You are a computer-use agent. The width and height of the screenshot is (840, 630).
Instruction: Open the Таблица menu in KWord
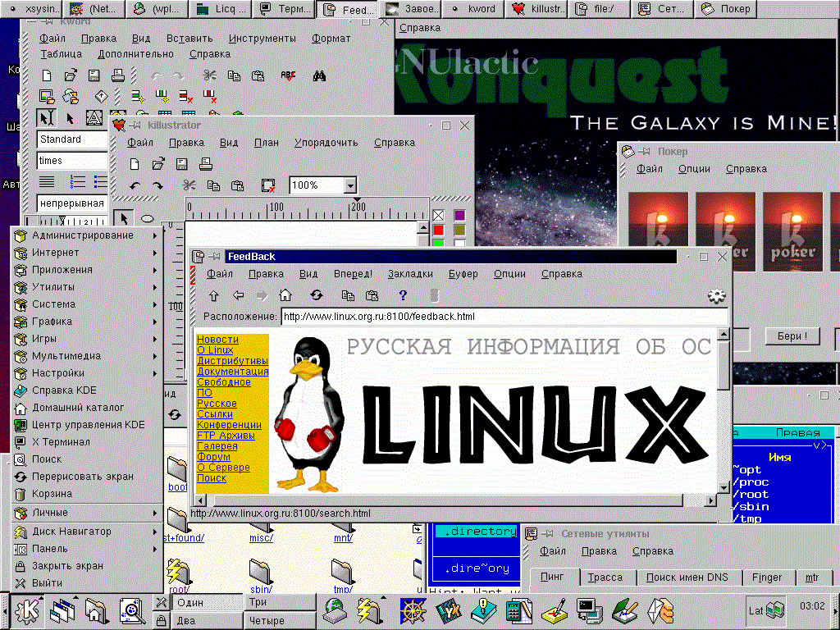click(x=61, y=54)
